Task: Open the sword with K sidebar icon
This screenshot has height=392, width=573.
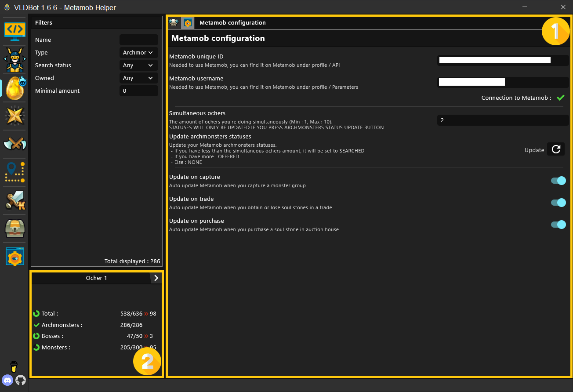Action: tap(15, 200)
